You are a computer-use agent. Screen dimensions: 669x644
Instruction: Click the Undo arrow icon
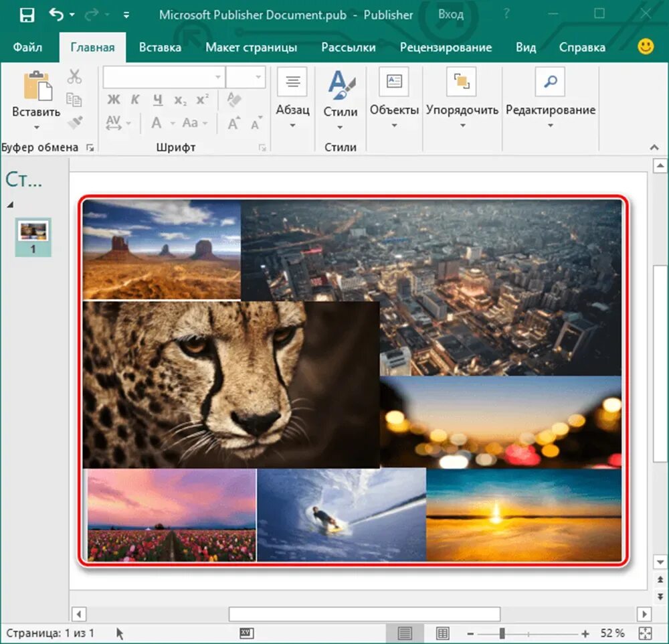point(56,15)
